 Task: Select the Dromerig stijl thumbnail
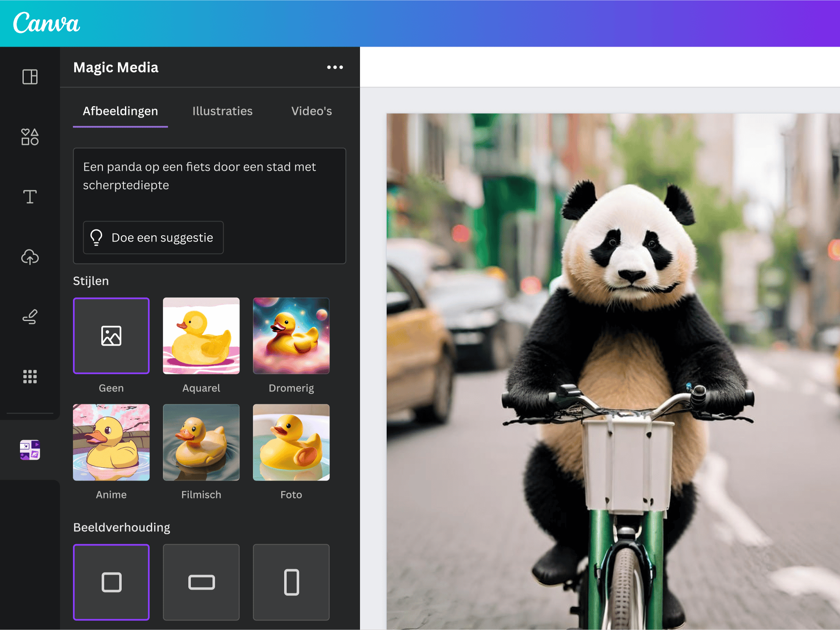[x=290, y=336]
